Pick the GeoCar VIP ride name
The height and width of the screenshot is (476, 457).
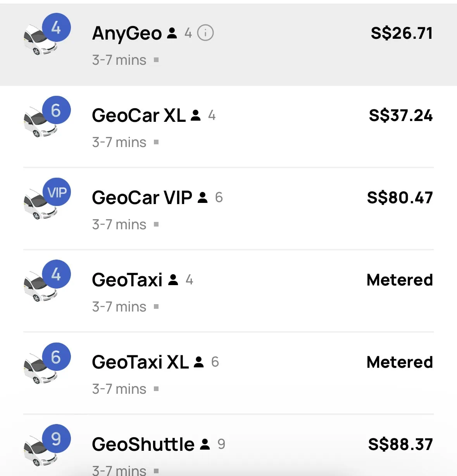[x=142, y=198]
